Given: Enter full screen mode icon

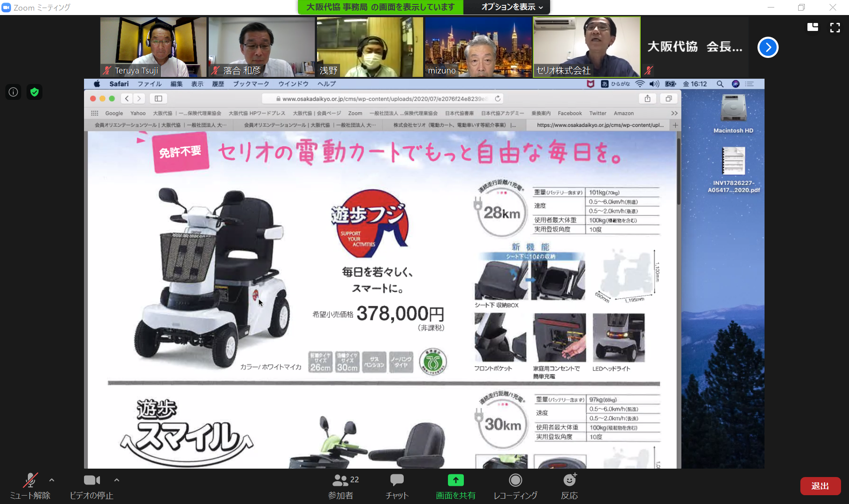Looking at the screenshot, I should [835, 27].
